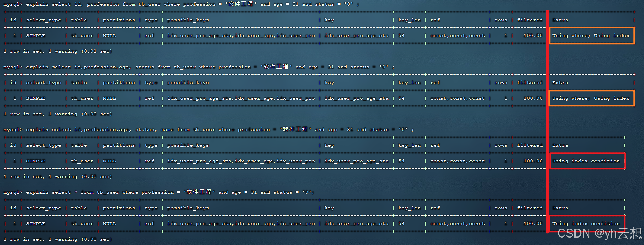Click the 'mysql>' prompt before the id, profession only query
The height and width of the screenshot is (245, 644).
(13, 4)
